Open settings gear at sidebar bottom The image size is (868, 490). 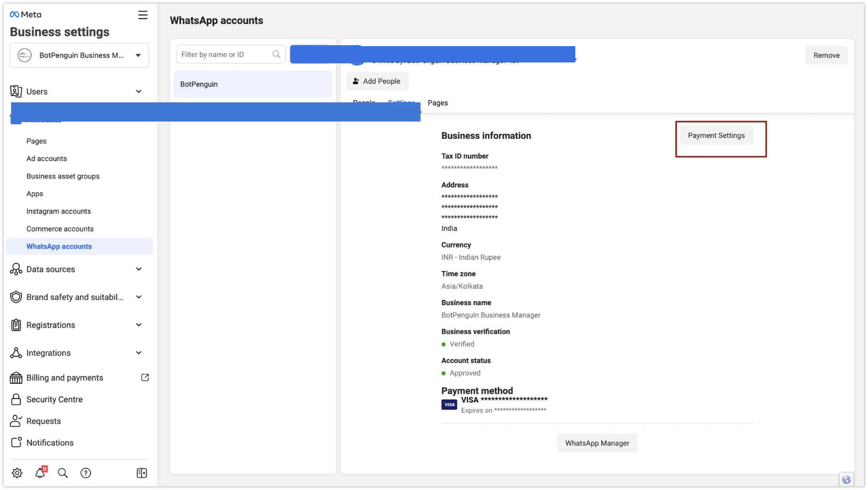point(17,473)
